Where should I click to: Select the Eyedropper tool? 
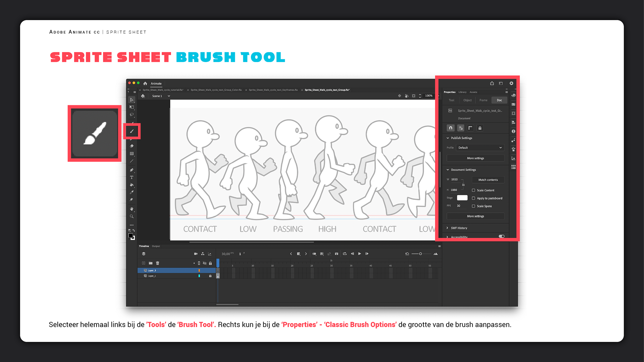point(131,192)
